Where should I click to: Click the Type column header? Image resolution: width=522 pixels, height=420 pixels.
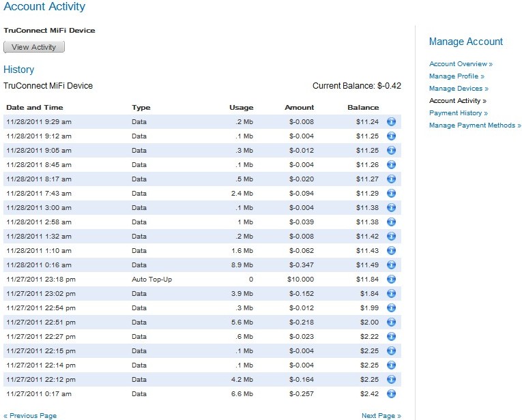[x=141, y=108]
